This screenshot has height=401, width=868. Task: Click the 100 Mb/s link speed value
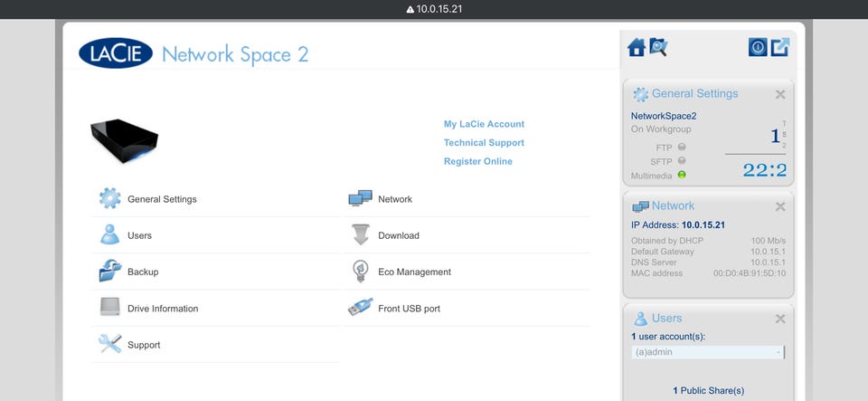click(769, 241)
